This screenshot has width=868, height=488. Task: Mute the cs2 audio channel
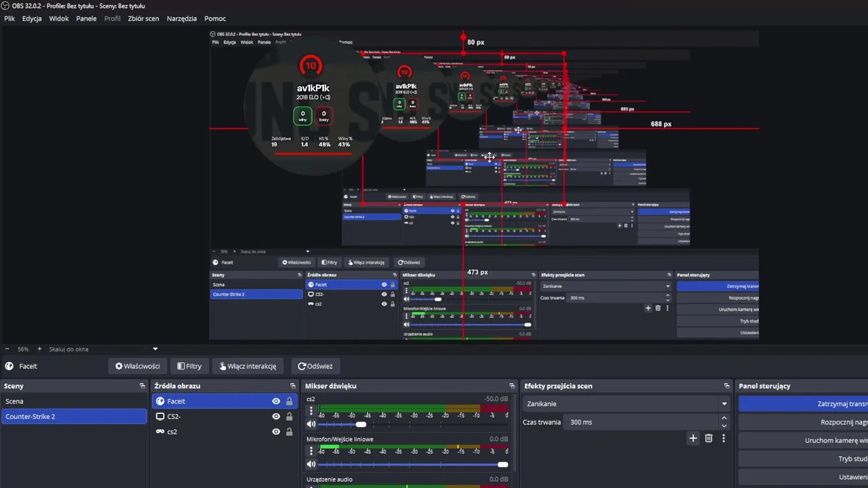click(x=311, y=424)
